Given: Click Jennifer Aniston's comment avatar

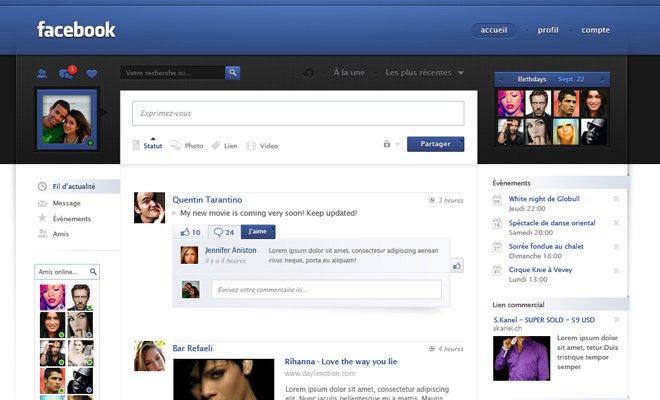Looking at the screenshot, I should pos(189,255).
